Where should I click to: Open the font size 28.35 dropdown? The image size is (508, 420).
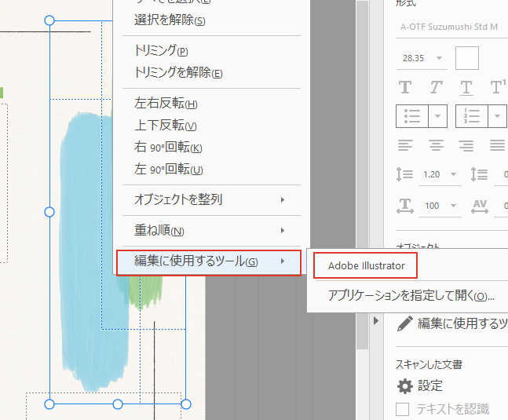440,58
